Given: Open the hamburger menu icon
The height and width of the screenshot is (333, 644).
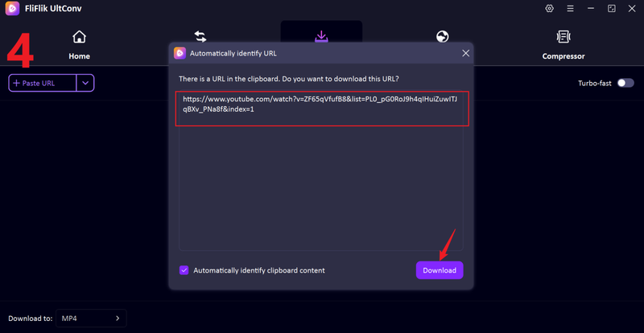Looking at the screenshot, I should [x=570, y=8].
